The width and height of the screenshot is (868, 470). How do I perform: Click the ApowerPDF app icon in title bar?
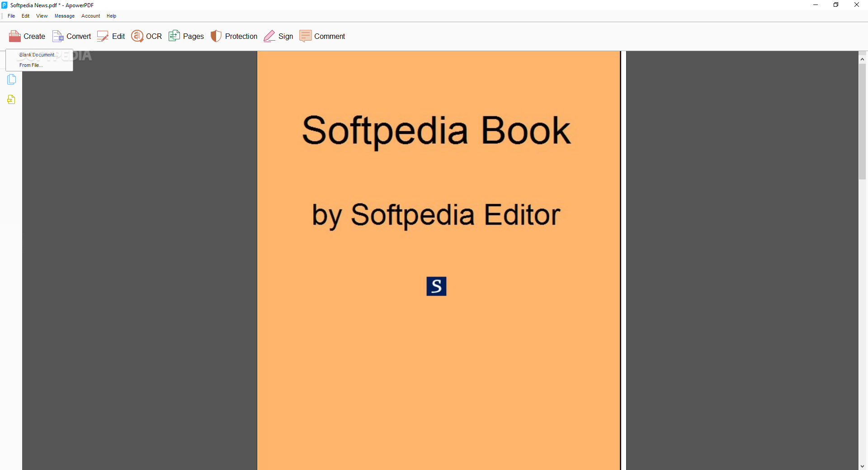[x=5, y=5]
